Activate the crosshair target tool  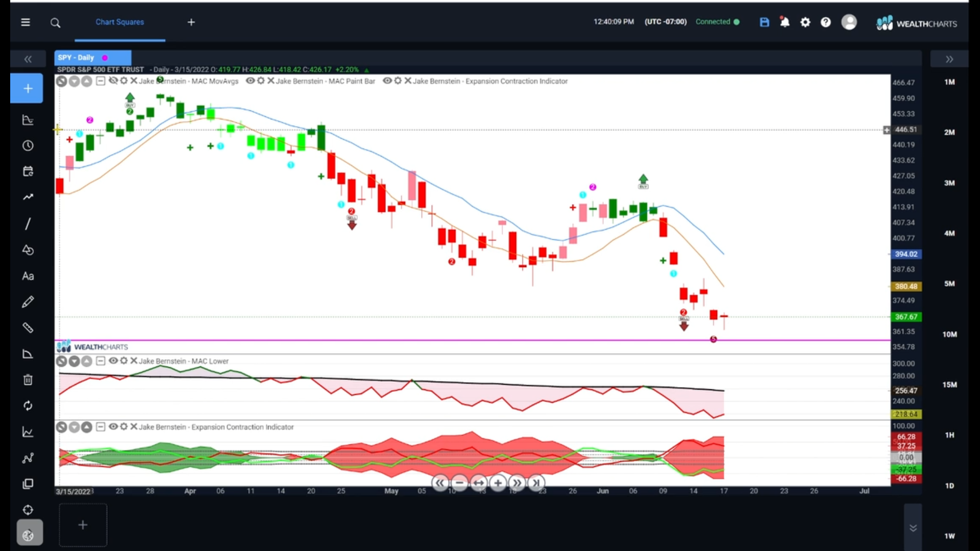tap(28, 510)
